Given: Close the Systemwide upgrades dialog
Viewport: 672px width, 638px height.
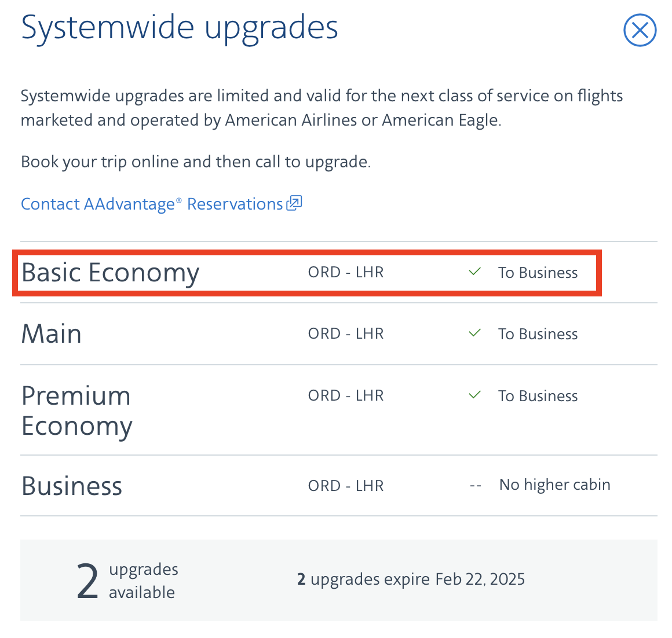Looking at the screenshot, I should pyautogui.click(x=640, y=30).
